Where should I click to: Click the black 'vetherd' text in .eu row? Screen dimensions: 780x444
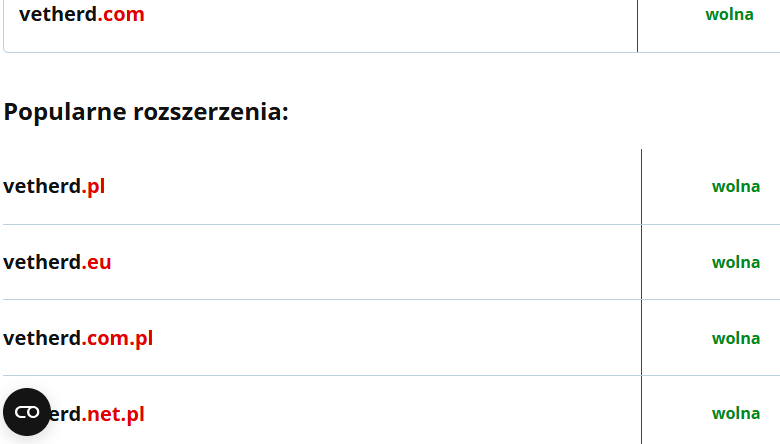coord(42,262)
